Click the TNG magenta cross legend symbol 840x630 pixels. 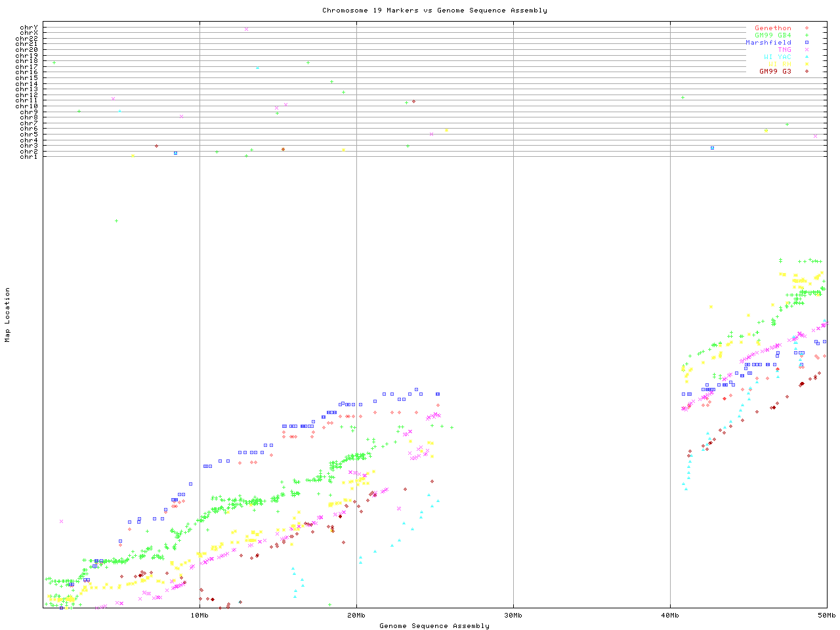(807, 50)
